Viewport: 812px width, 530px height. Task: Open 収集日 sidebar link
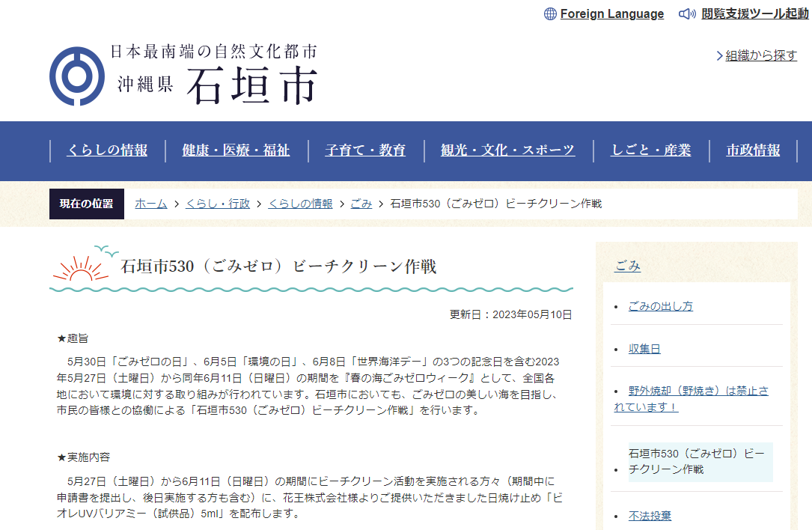644,349
